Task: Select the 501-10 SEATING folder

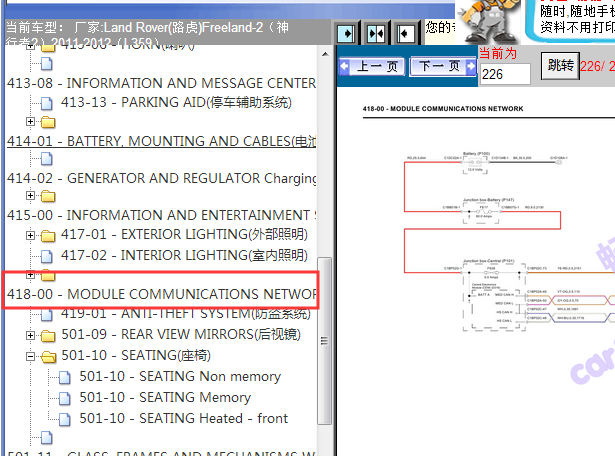Action: (x=136, y=355)
